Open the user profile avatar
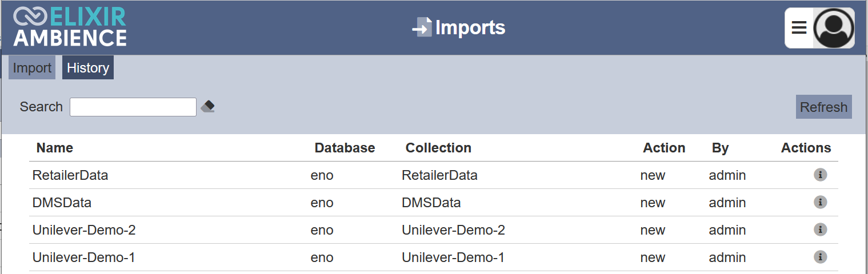Screen dimensions: 868x274 (x=834, y=28)
